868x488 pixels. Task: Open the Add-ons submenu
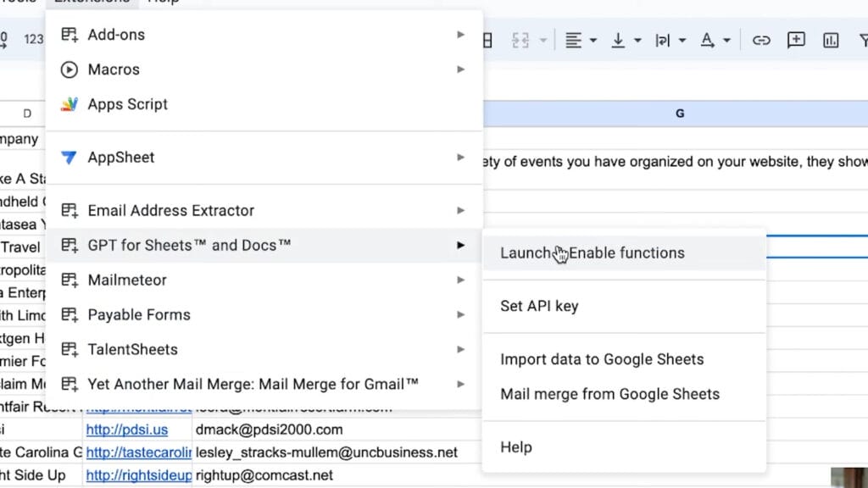(264, 34)
